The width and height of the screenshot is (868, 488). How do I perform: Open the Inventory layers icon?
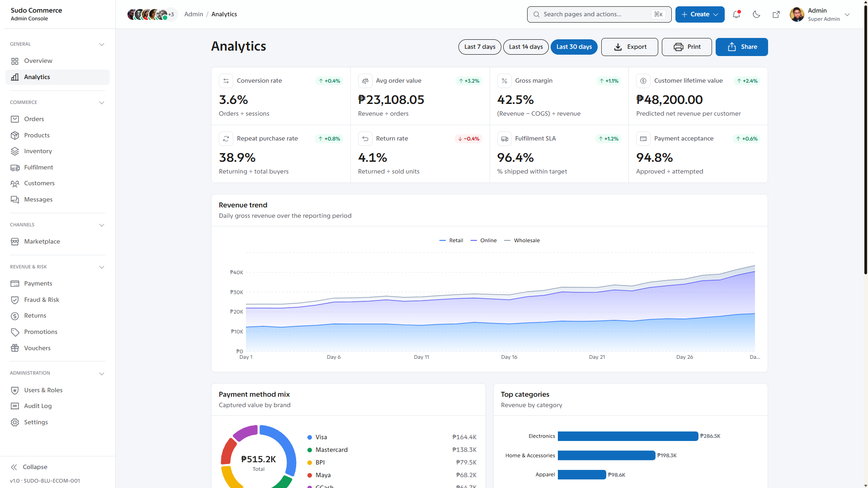click(x=15, y=151)
